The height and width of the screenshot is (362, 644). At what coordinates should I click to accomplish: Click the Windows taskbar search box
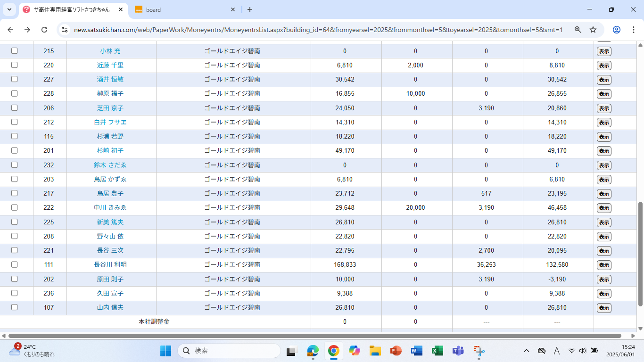coord(229,351)
